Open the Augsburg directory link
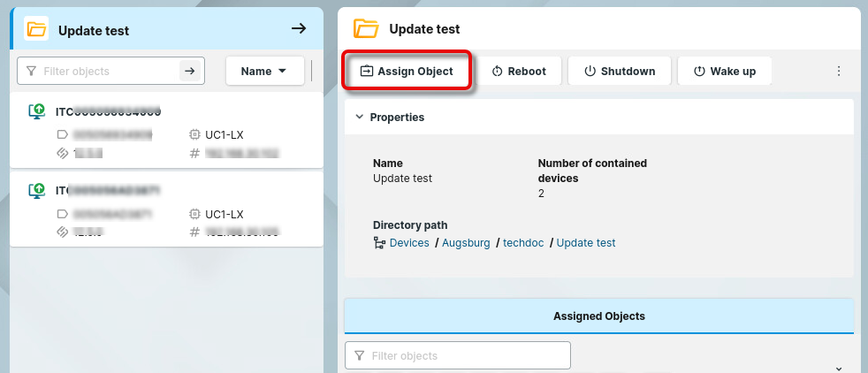868x373 pixels. 466,243
